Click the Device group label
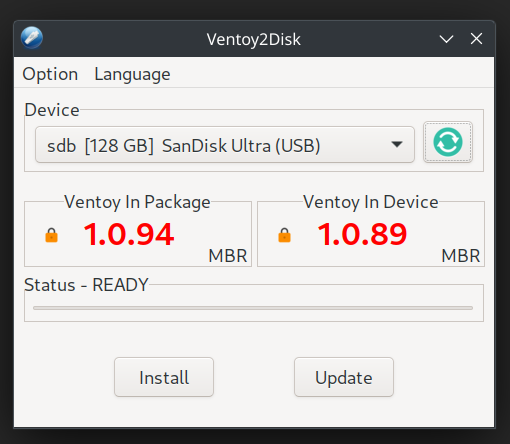 52,110
